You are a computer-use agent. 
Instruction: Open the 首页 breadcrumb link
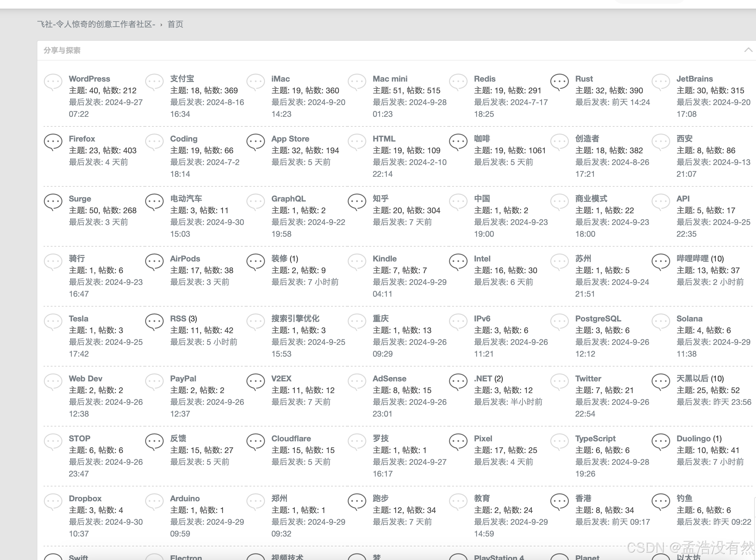tap(175, 24)
